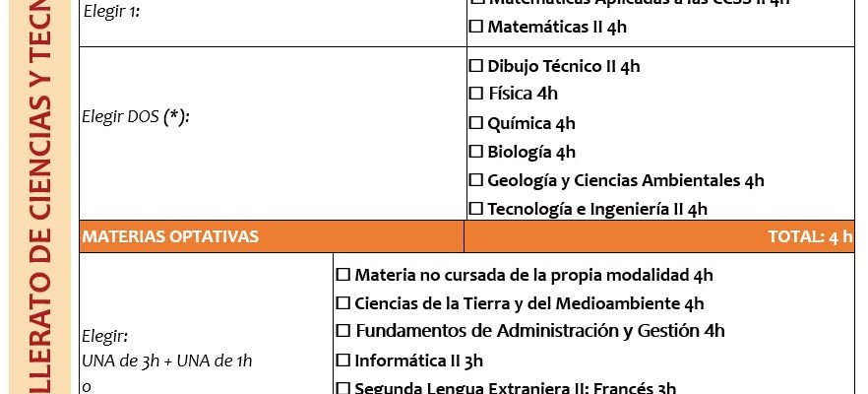Check the Matemáticas II 4h box

(476, 28)
